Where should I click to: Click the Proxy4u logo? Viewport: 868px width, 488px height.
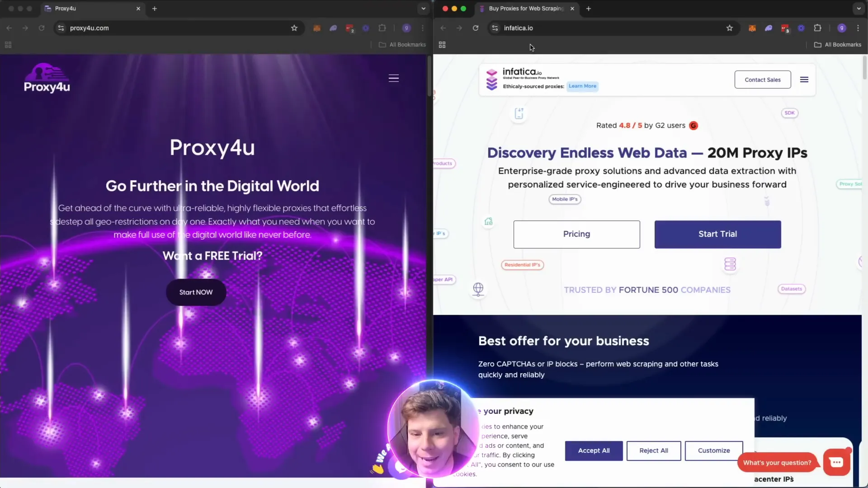pyautogui.click(x=47, y=78)
